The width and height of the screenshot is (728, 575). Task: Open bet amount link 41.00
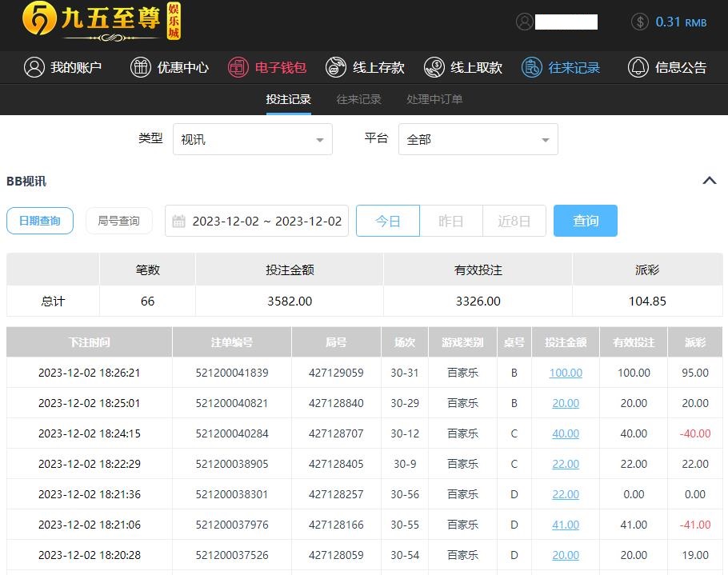click(x=566, y=525)
